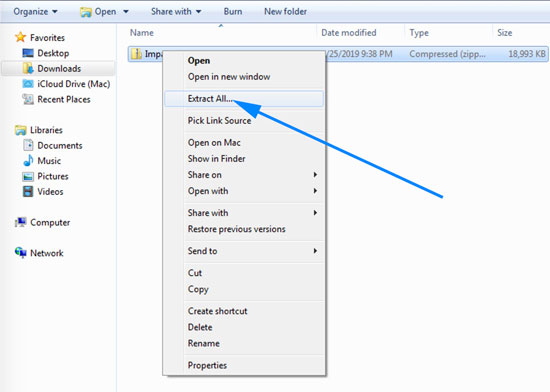Screen dimensions: 550x392
Task: Select Desktop label in Favorites
Action: click(53, 53)
